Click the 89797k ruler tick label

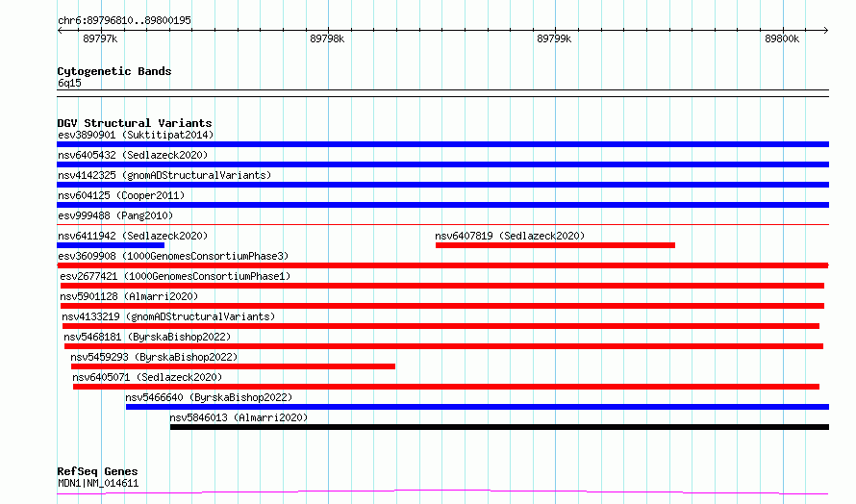click(x=100, y=38)
